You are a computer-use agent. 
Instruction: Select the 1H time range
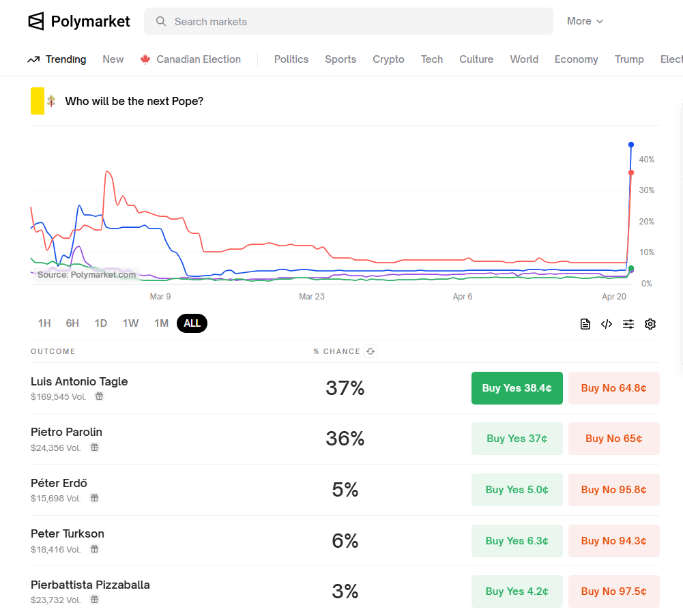(x=44, y=323)
